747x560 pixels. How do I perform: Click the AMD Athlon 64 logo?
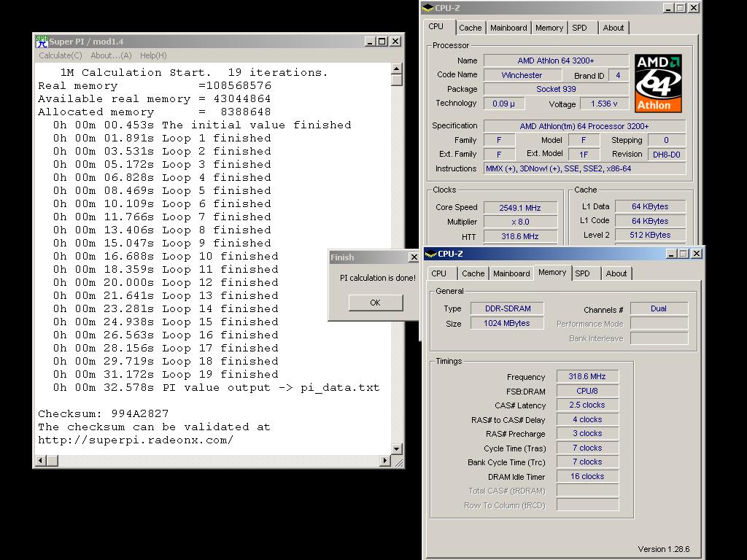point(658,83)
